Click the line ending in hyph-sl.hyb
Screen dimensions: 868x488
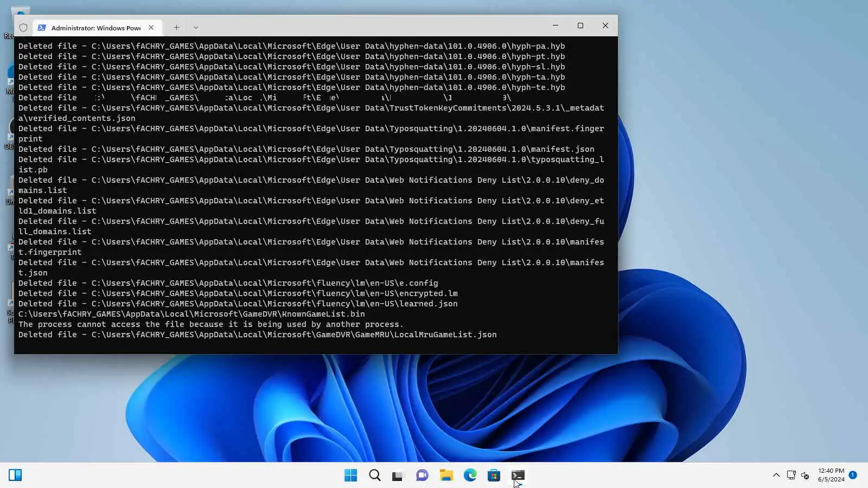point(292,67)
